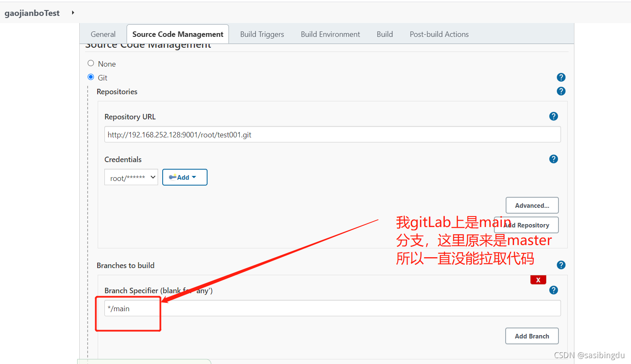Image resolution: width=631 pixels, height=364 pixels.
Task: Show help for Branch Specifier
Action: click(x=553, y=290)
